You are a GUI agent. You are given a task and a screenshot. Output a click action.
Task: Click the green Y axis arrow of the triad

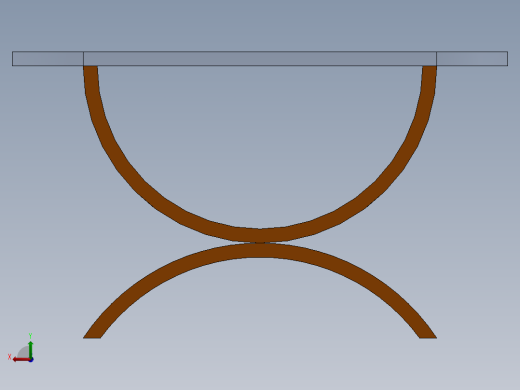31,349
